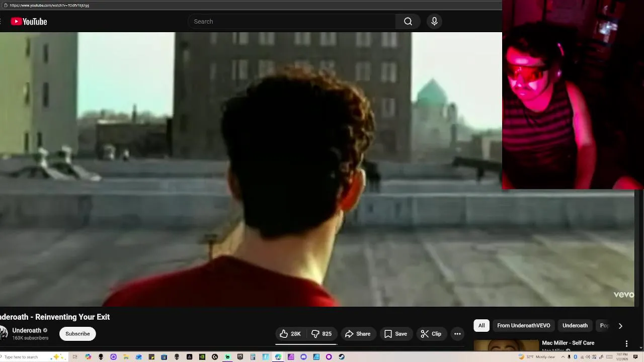Open Logitech G HUB from the taskbar
Viewport: 644px width, 362px height.
pyautogui.click(x=215, y=357)
